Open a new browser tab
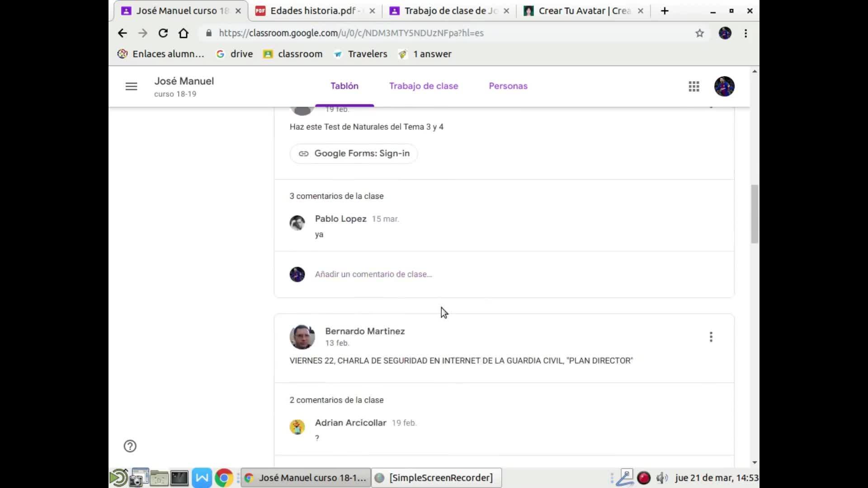 tap(665, 11)
